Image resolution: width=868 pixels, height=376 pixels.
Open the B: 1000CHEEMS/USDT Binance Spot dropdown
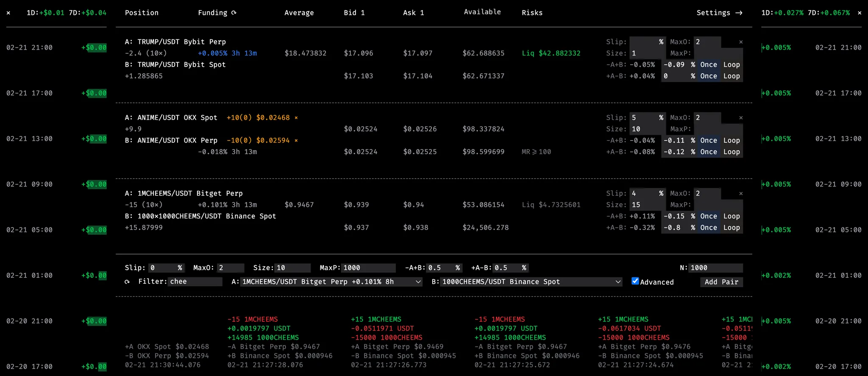coord(531,282)
